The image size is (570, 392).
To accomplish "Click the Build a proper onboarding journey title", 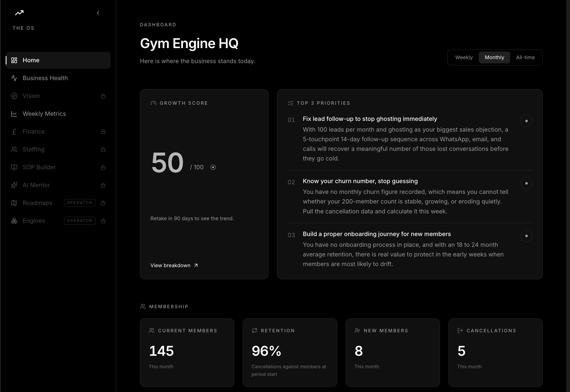I will tap(377, 234).
